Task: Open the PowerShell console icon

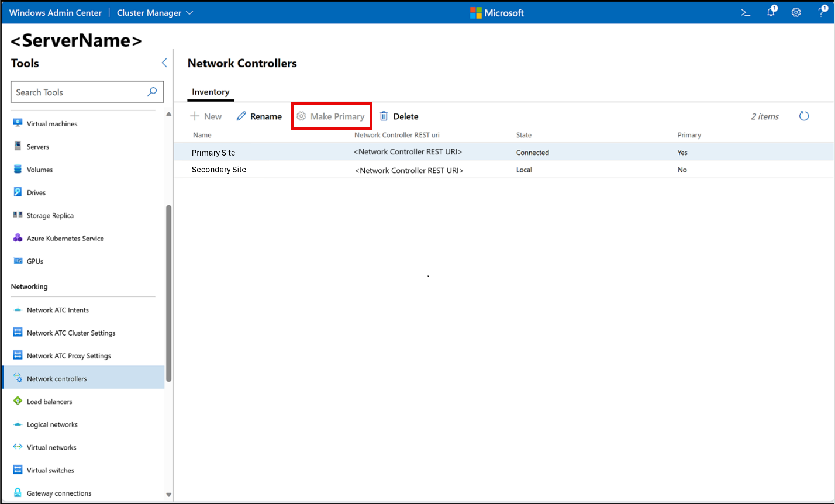Action: pyautogui.click(x=746, y=12)
